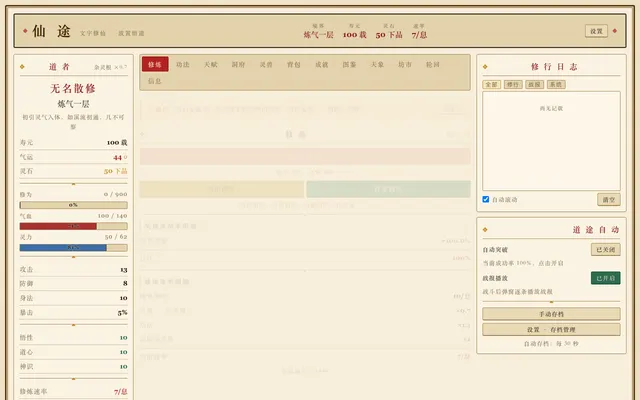Viewport: 640px width, 400px height.
Task: Filter the log by 修行
Action: [513, 84]
